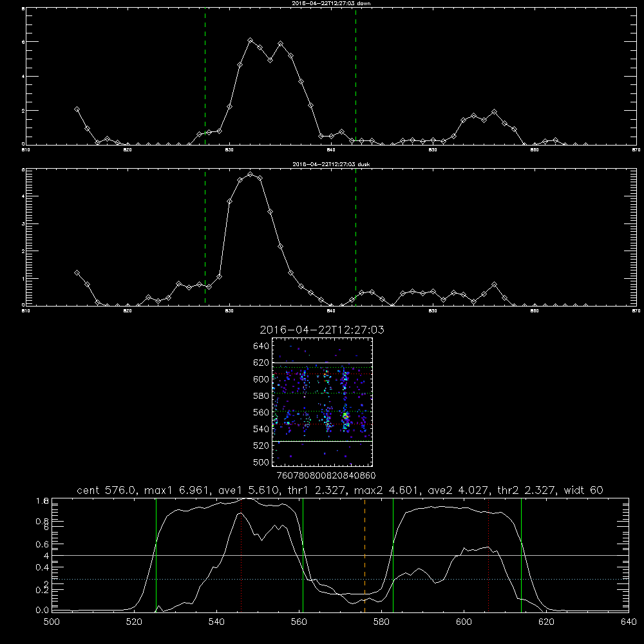Click the image x-axis label string 760780800820840860
The height and width of the screenshot is (644, 644).
(326, 476)
